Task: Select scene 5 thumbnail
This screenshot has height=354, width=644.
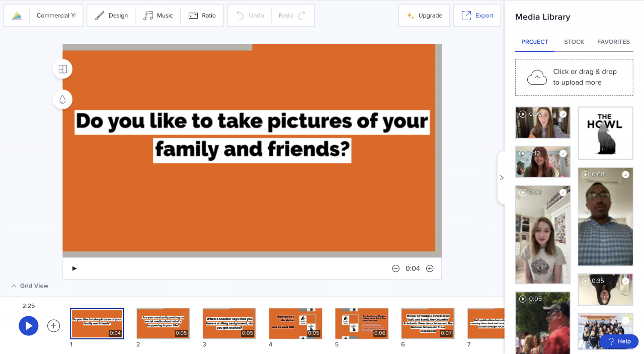Action: point(362,323)
